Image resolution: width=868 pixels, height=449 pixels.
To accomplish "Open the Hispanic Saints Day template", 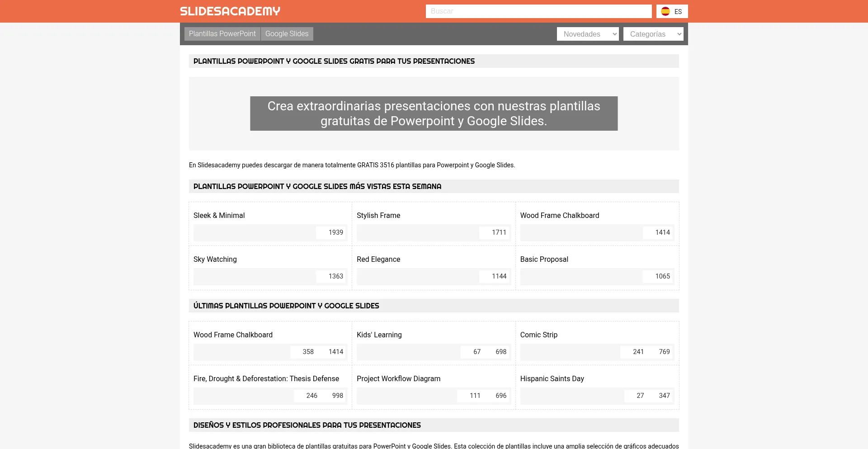I will coord(552,379).
